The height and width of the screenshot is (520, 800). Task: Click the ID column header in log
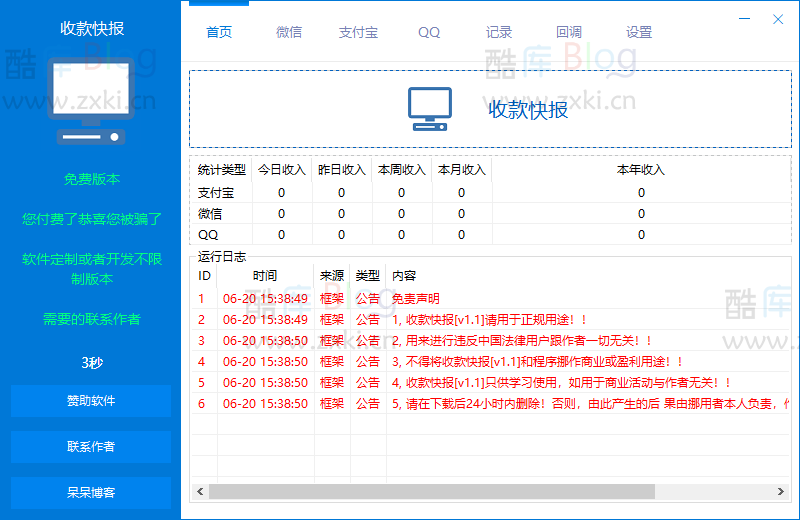(205, 276)
